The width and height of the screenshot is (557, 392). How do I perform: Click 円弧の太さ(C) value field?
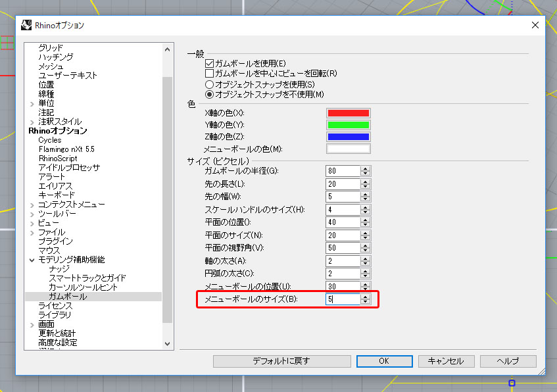point(343,274)
